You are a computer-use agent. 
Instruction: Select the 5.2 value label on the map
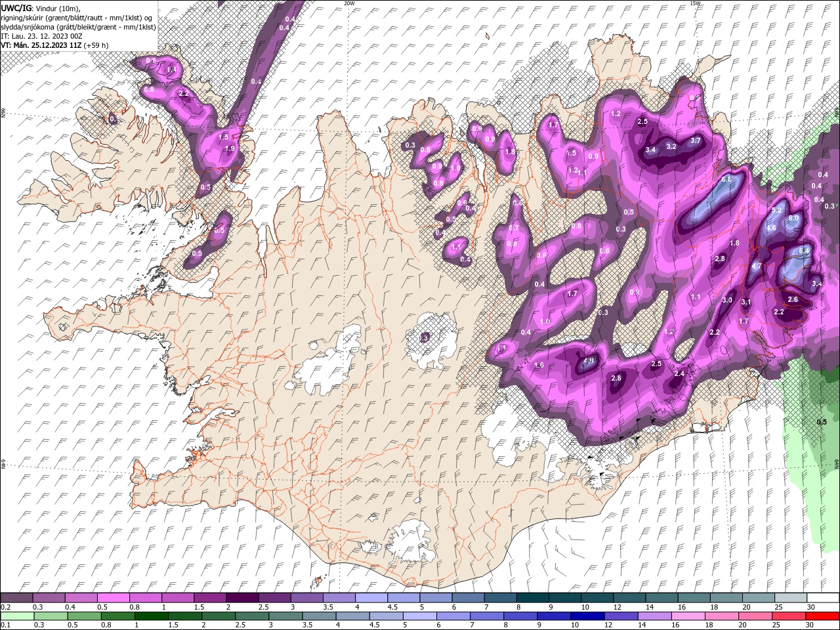(x=776, y=210)
